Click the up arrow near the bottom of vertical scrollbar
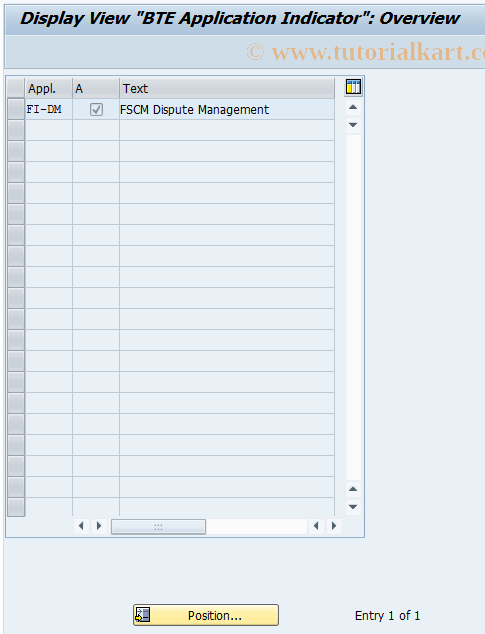 click(x=353, y=489)
